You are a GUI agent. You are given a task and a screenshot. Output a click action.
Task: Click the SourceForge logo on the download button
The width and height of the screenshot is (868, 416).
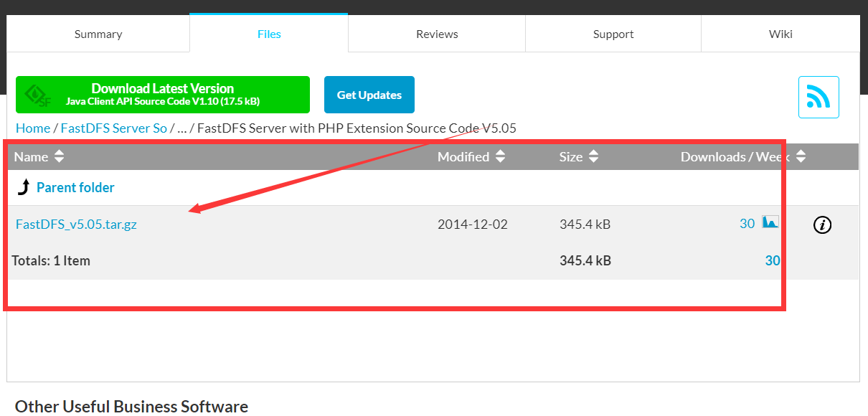click(x=37, y=94)
